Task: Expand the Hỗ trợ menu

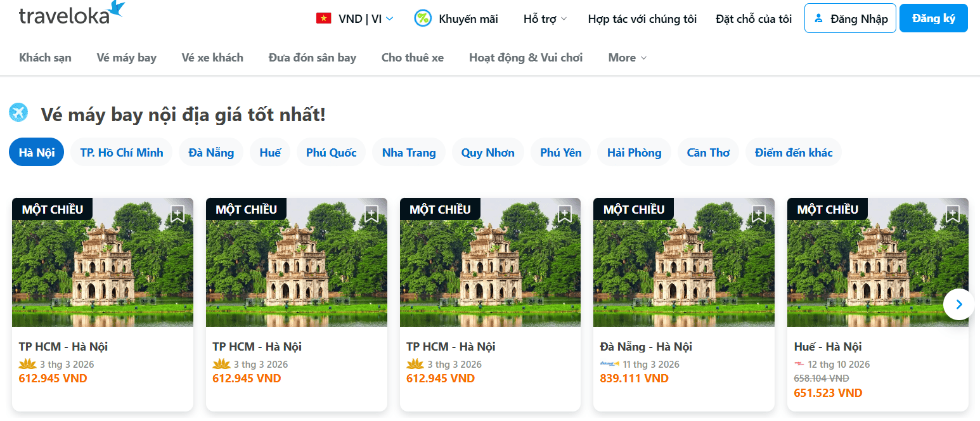Action: 545,18
